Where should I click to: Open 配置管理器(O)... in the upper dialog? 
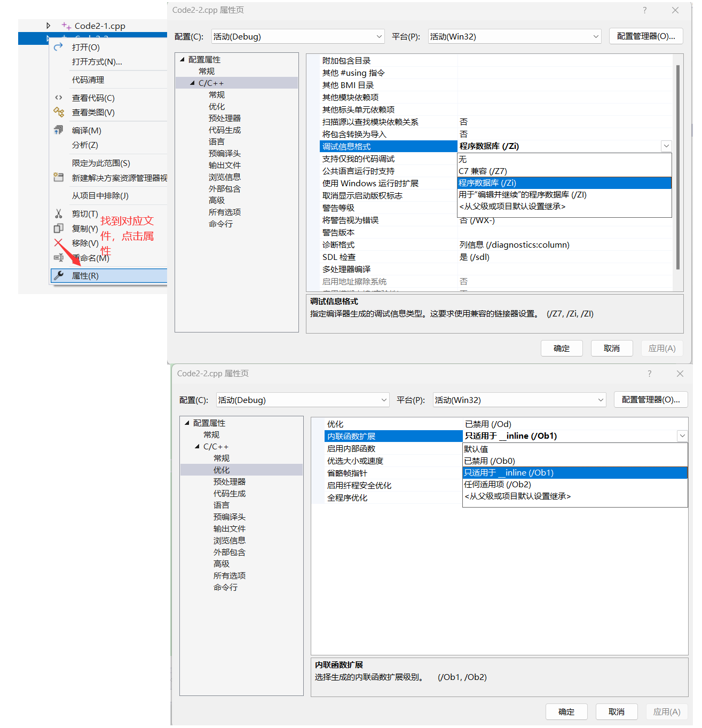[x=646, y=36]
